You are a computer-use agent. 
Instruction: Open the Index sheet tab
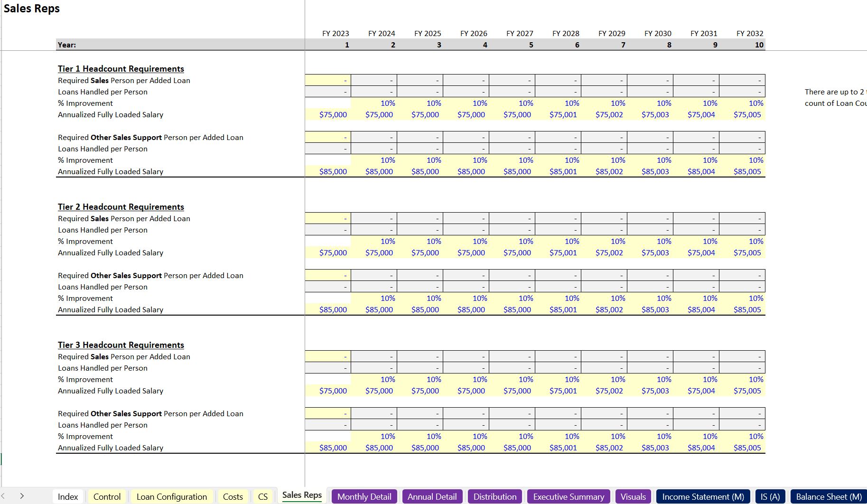tap(68, 496)
